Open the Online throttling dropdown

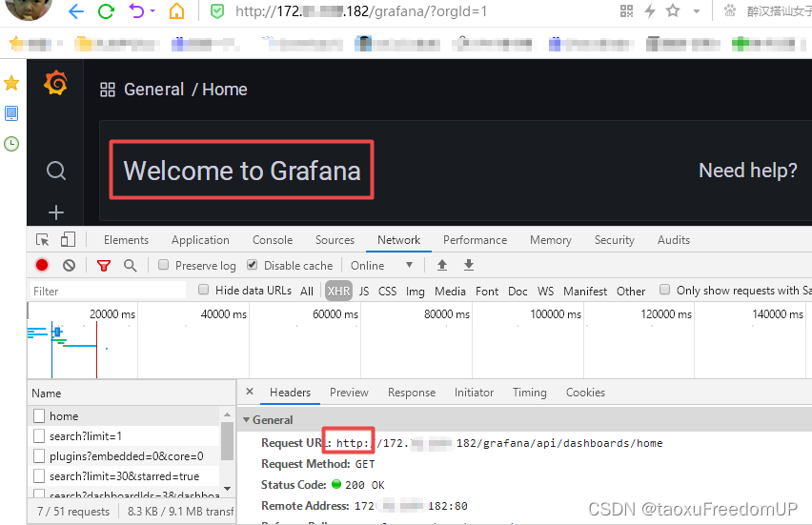381,265
